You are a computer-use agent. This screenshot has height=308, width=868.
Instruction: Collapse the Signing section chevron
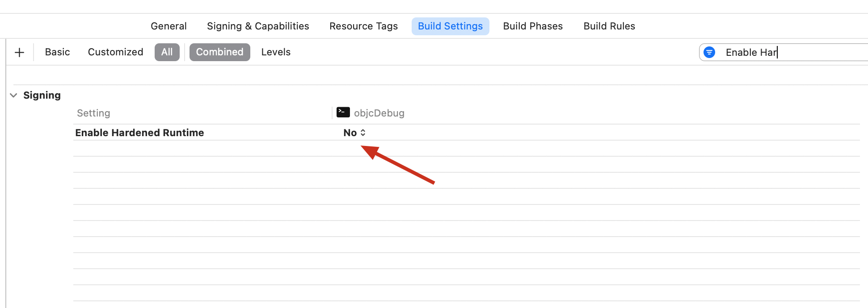(13, 95)
